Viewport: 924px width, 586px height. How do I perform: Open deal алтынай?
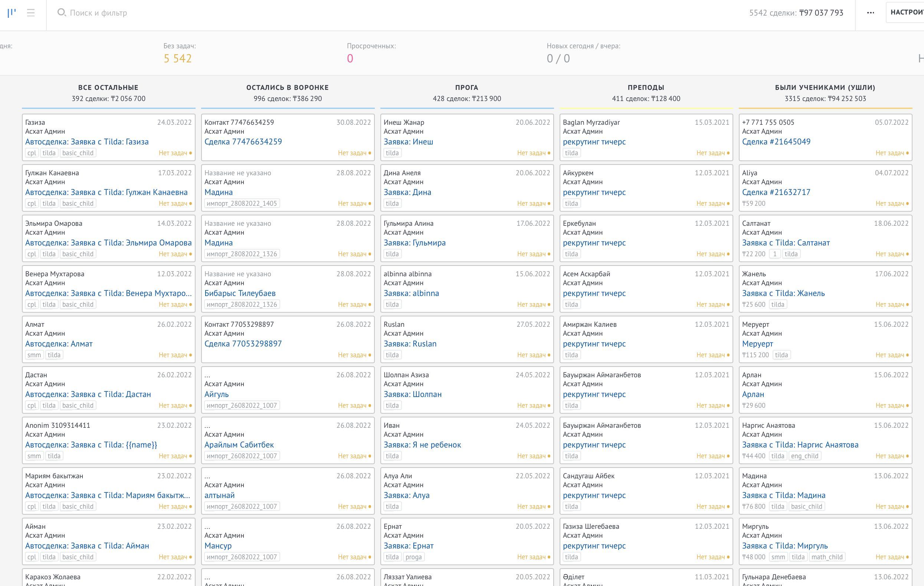point(219,495)
